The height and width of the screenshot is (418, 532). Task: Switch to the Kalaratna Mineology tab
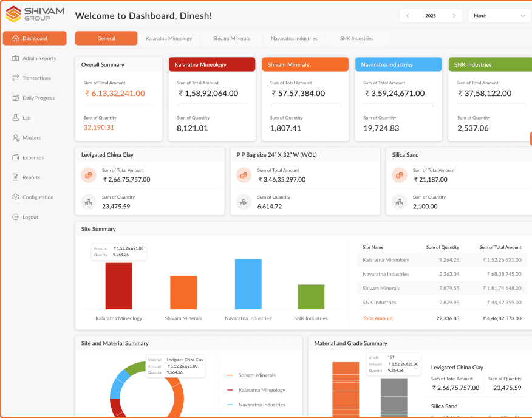click(169, 38)
